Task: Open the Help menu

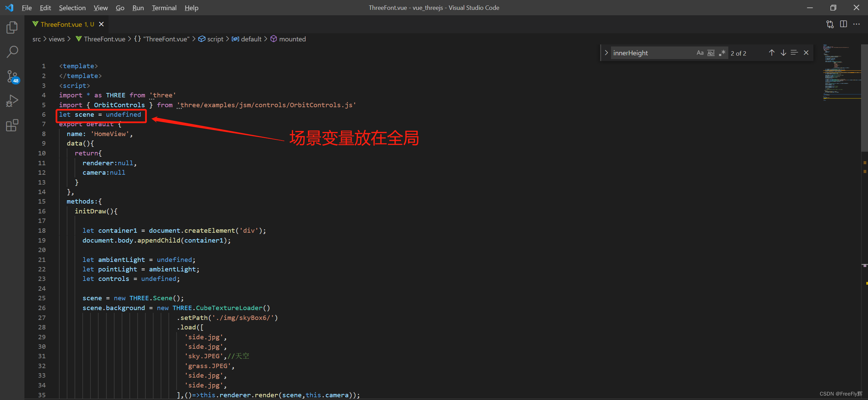Action: [192, 7]
